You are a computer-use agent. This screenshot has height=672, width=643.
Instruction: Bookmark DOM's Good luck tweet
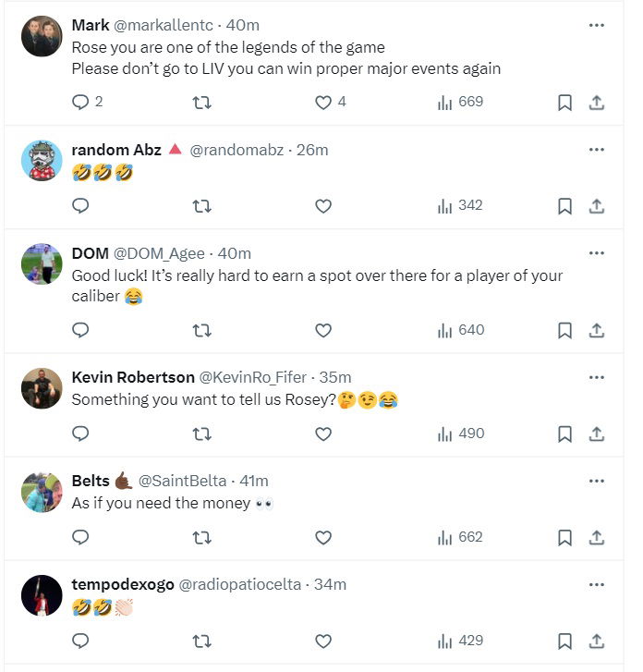[x=564, y=330]
